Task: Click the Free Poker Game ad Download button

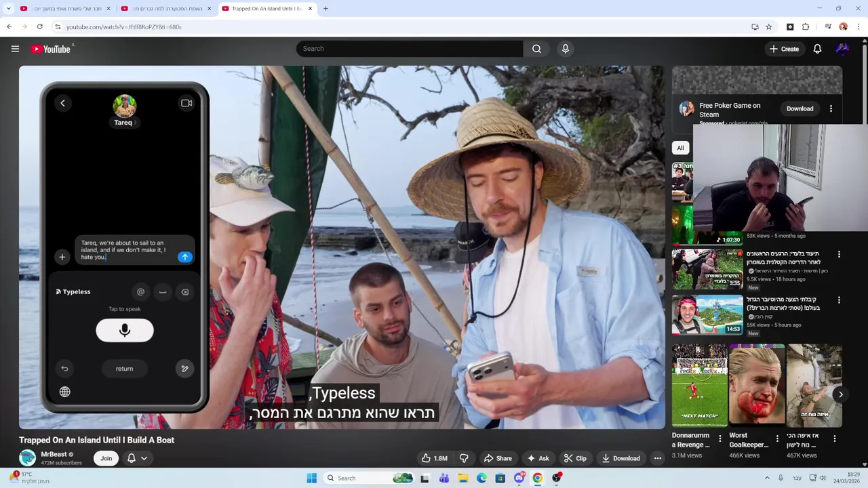Action: 800,108
